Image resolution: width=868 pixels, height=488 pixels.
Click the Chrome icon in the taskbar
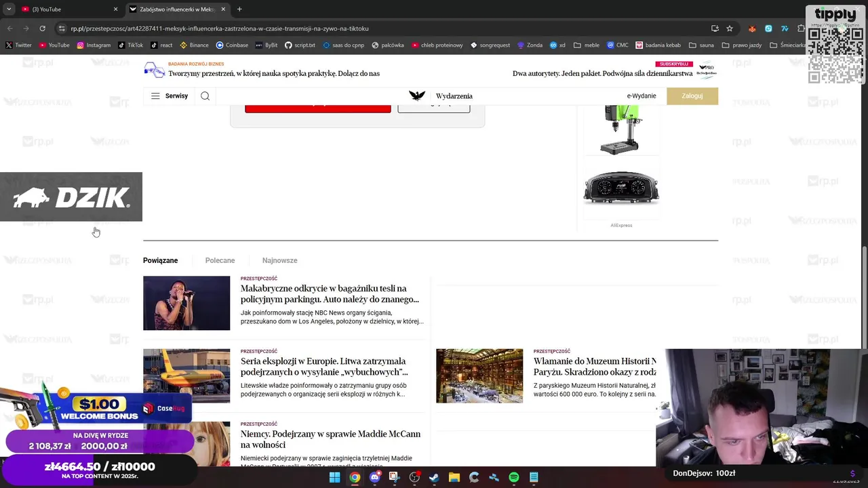(355, 477)
